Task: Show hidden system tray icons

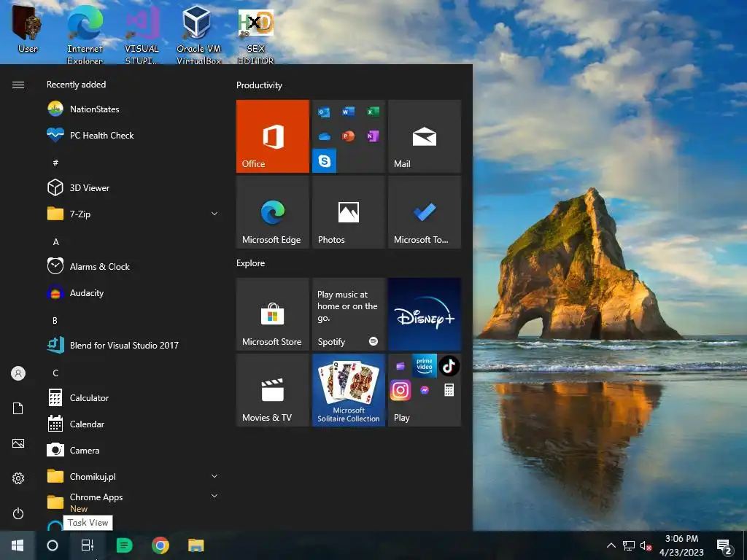Action: pos(611,545)
